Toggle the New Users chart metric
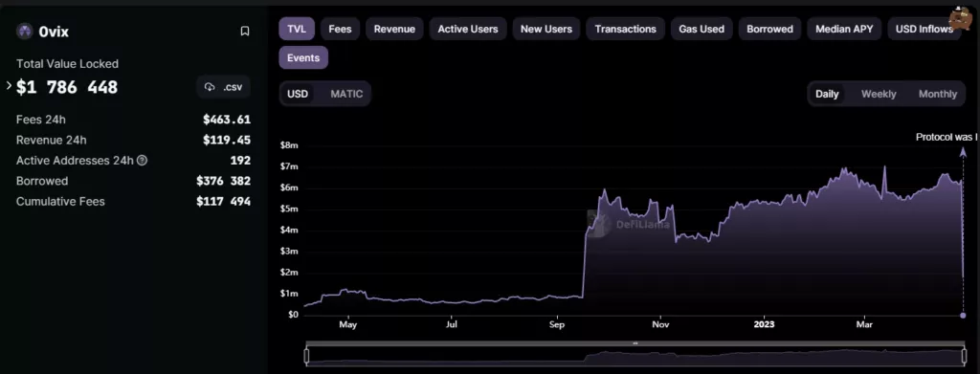 546,29
